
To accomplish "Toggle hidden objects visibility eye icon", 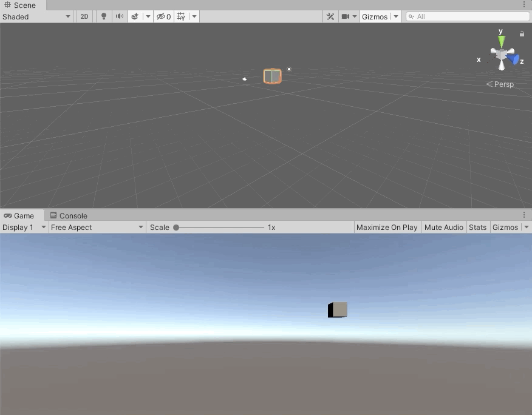I will pyautogui.click(x=163, y=16).
